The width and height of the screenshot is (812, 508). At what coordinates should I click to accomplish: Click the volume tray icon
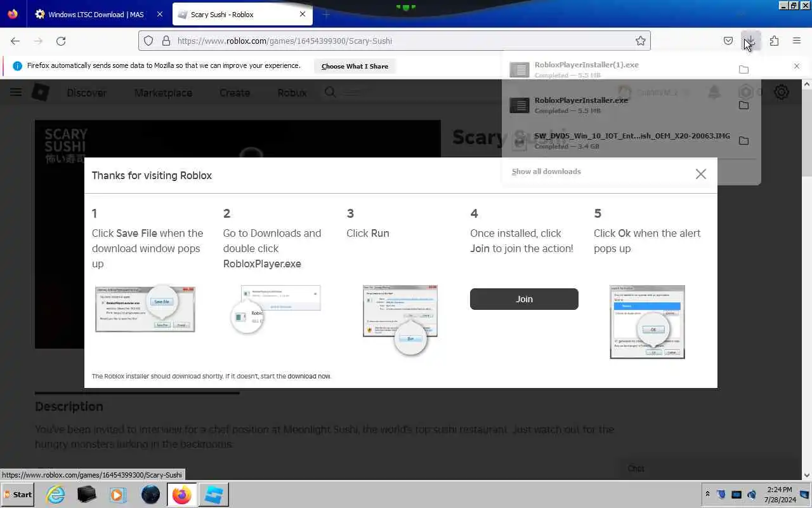(x=752, y=494)
